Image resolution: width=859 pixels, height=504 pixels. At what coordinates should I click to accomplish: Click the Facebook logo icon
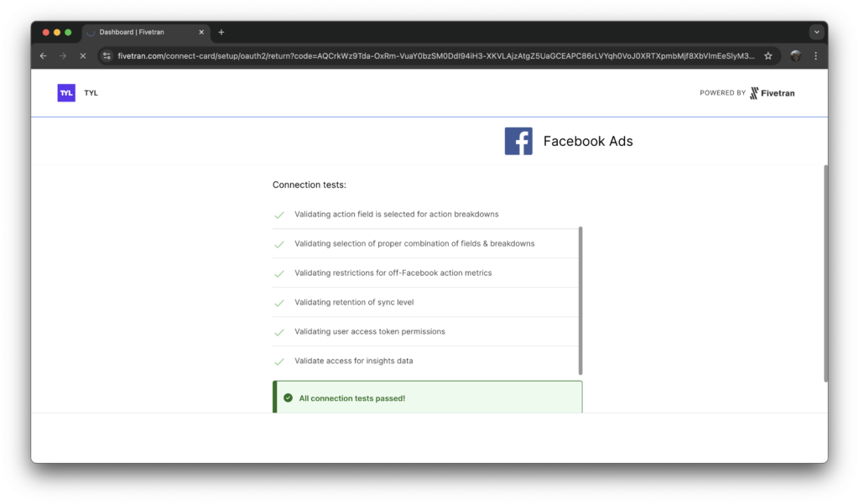(x=518, y=142)
